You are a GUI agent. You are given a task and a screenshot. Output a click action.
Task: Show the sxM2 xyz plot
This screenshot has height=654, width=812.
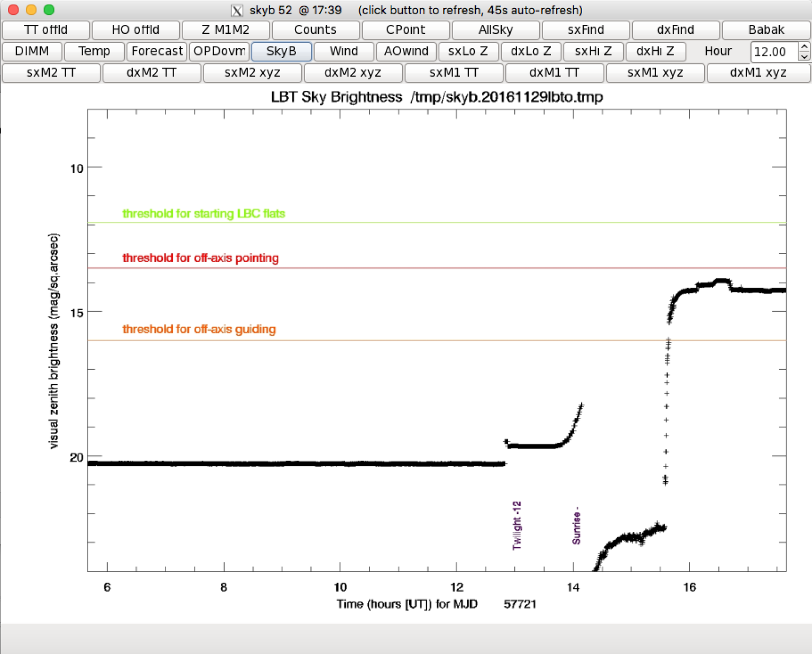[253, 72]
